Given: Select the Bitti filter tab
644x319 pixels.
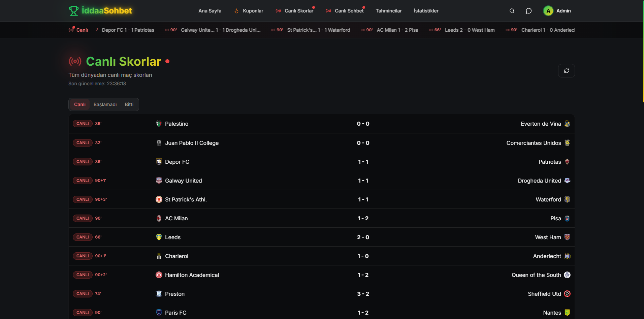Looking at the screenshot, I should click(129, 104).
